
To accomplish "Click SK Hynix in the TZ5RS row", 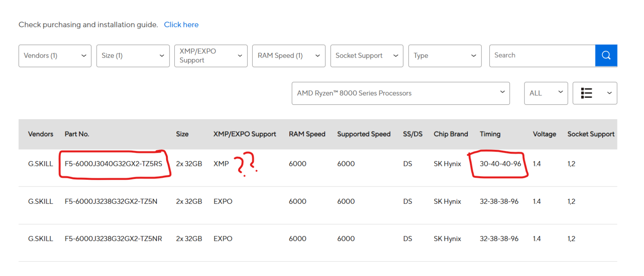I will pos(448,164).
